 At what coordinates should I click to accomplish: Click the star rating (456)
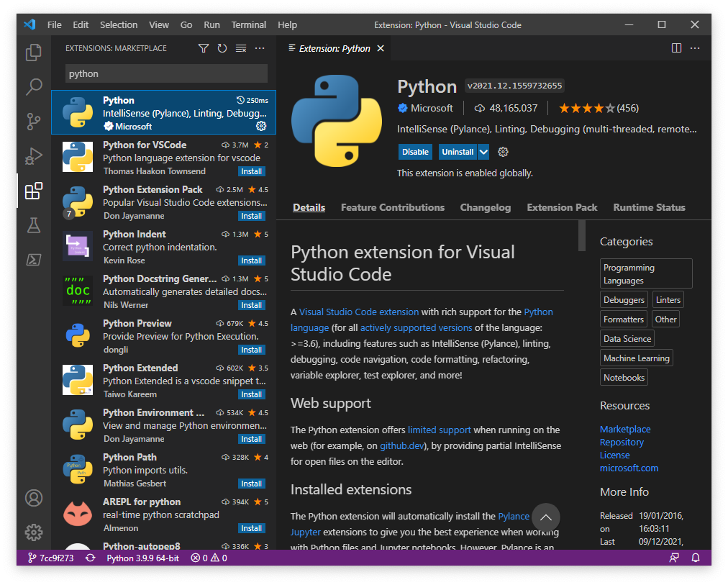(x=599, y=108)
